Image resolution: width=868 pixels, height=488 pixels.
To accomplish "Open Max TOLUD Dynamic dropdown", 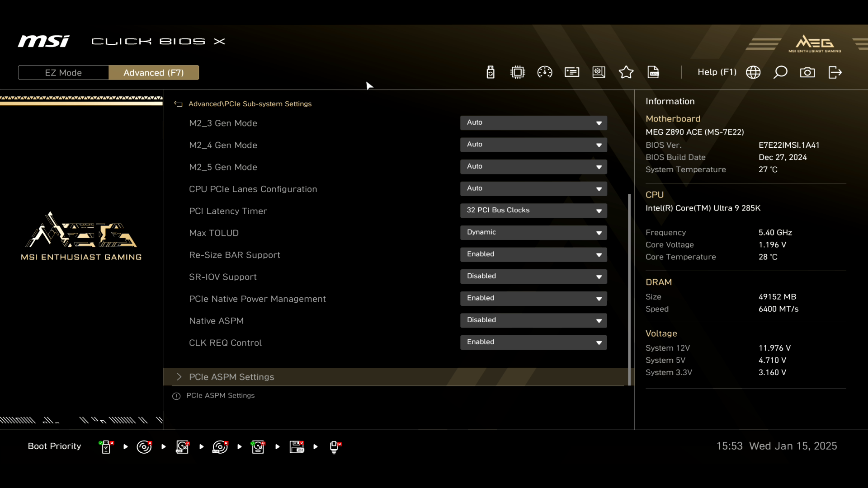I will (533, 233).
